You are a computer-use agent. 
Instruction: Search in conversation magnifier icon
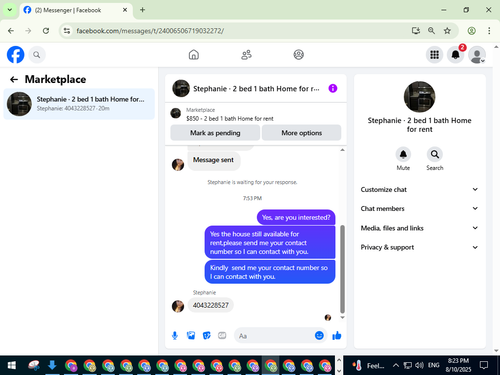(x=435, y=154)
